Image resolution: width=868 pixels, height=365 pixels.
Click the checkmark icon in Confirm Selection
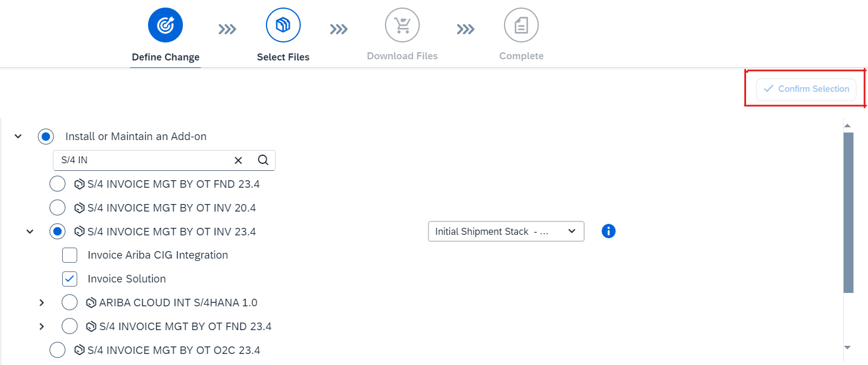click(769, 89)
